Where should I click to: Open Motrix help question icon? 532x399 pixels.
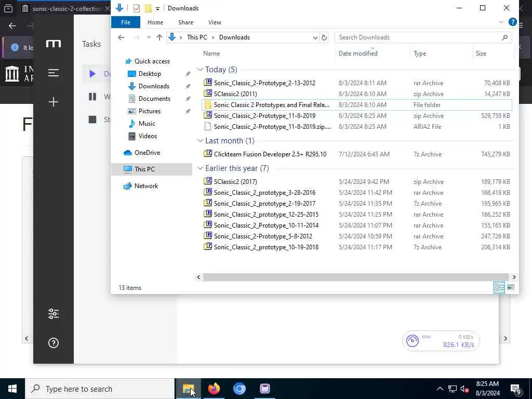coord(54,343)
